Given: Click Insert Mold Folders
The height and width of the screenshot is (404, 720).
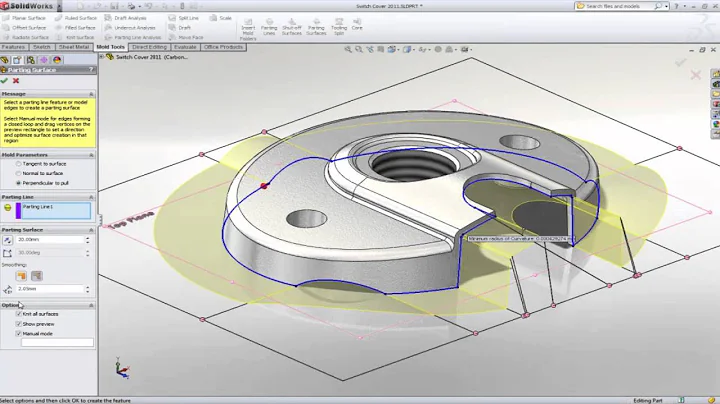Looking at the screenshot, I should coord(248,29).
